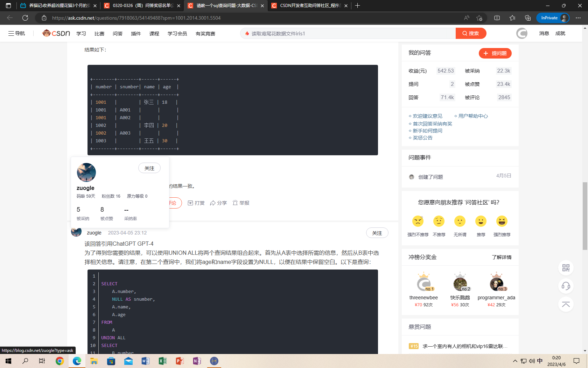Open Excel from the taskbar
The height and width of the screenshot is (368, 588).
(163, 361)
